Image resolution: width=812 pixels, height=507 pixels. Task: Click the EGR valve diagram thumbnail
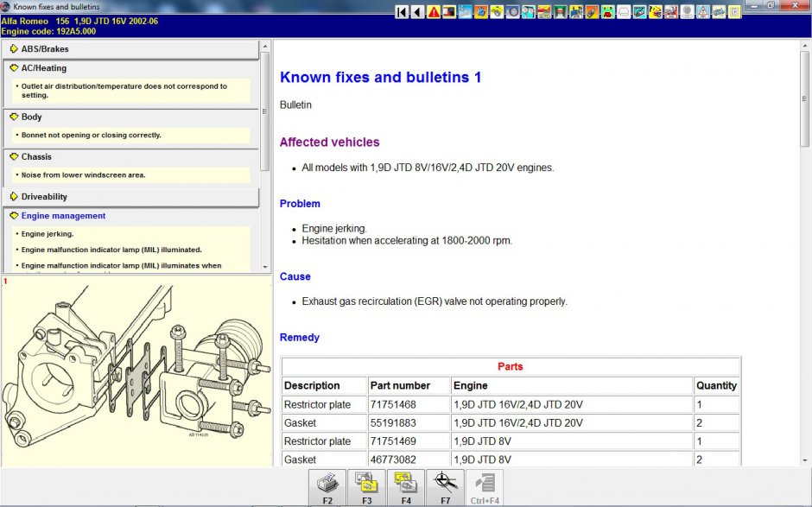click(x=136, y=371)
